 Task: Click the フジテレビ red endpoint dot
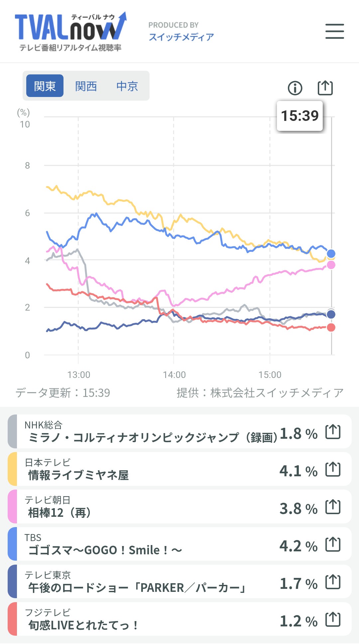coord(331,327)
